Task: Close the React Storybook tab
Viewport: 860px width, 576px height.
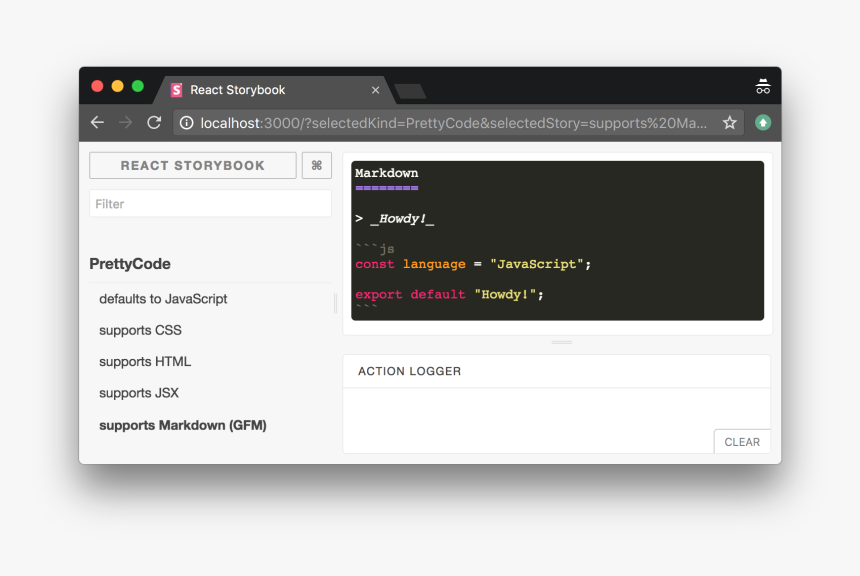Action: point(375,90)
